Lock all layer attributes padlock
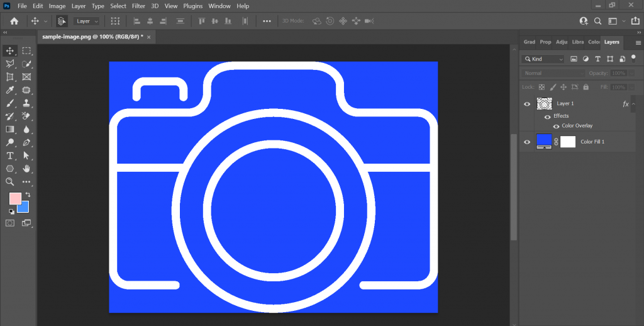 586,87
